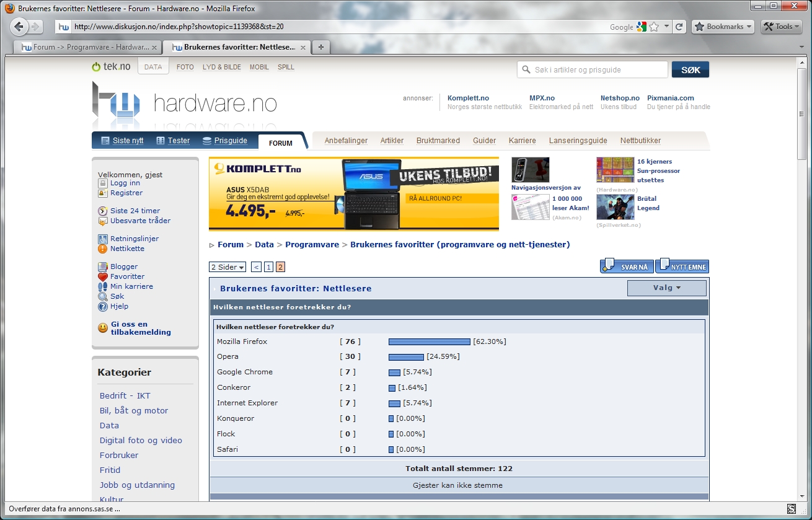Open the Siste nytt tab
Screen dimensions: 812x520
click(x=122, y=141)
